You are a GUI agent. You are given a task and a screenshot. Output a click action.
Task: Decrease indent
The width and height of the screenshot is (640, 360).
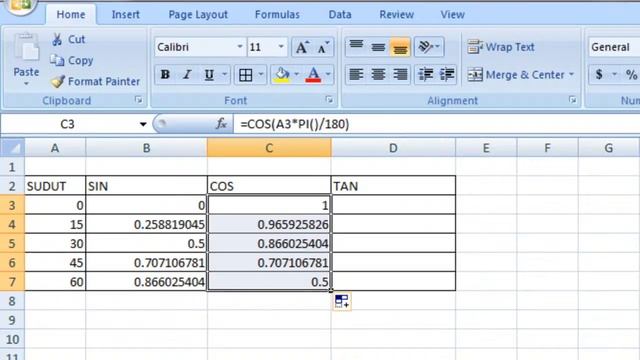tap(426, 75)
